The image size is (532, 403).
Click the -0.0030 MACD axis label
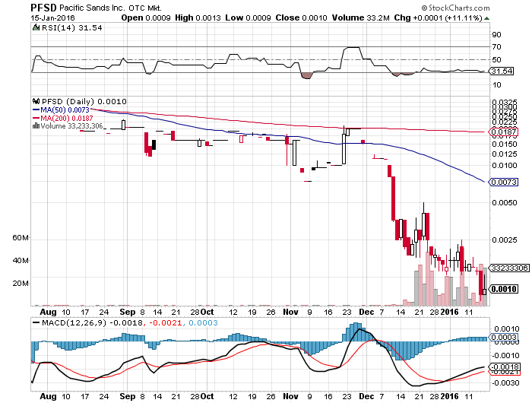tap(506, 383)
